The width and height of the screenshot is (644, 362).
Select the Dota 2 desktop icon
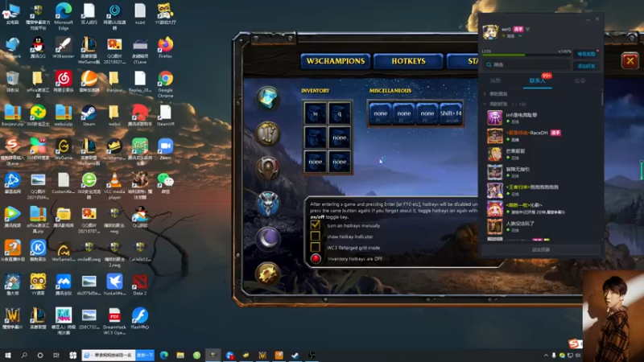(x=139, y=284)
